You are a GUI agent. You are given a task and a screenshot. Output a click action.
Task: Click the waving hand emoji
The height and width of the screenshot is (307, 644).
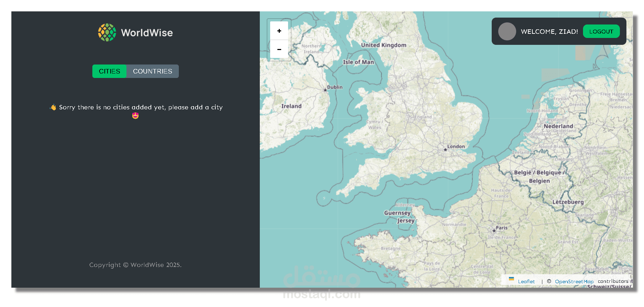(x=53, y=107)
